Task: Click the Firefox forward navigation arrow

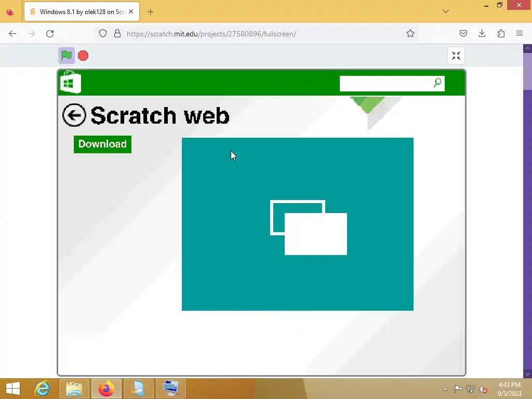Action: coord(31,34)
